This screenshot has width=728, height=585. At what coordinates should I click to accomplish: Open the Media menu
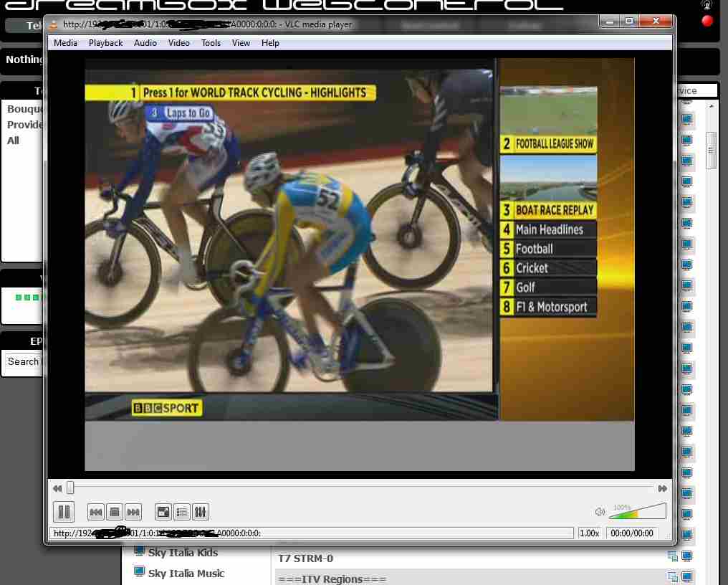(65, 43)
